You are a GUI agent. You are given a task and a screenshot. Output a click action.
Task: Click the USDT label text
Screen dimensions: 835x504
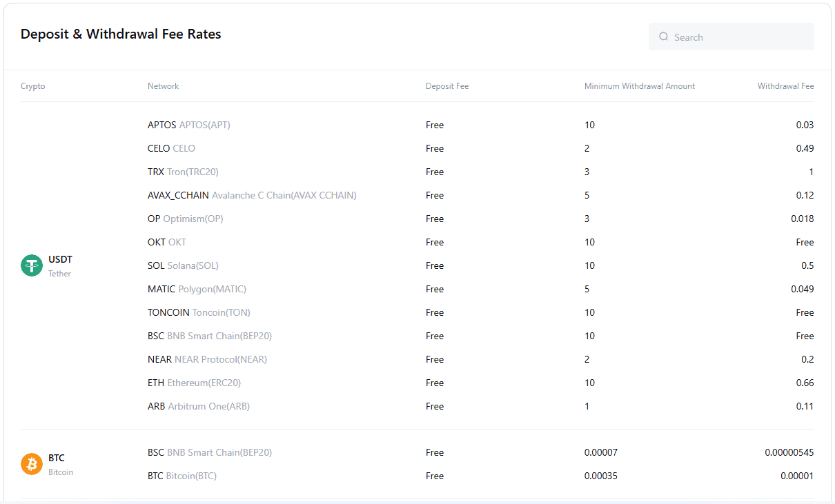60,260
